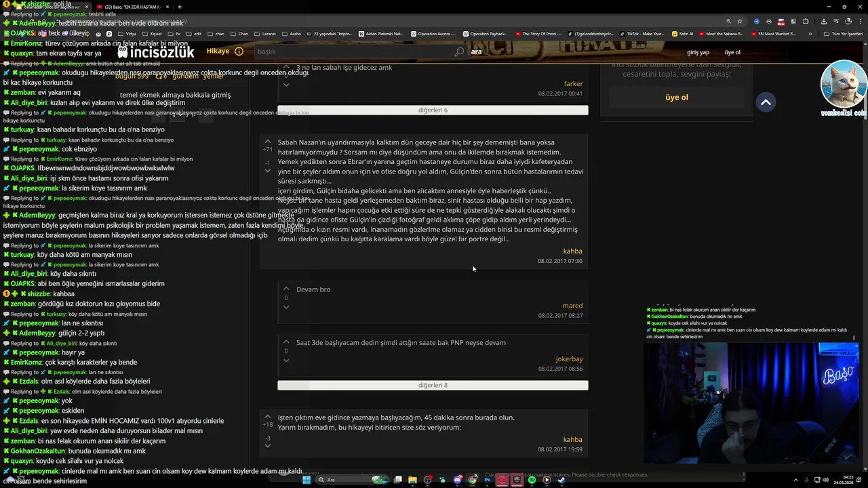Click 'üye ol' in the header
The image size is (868, 488).
click(x=732, y=52)
